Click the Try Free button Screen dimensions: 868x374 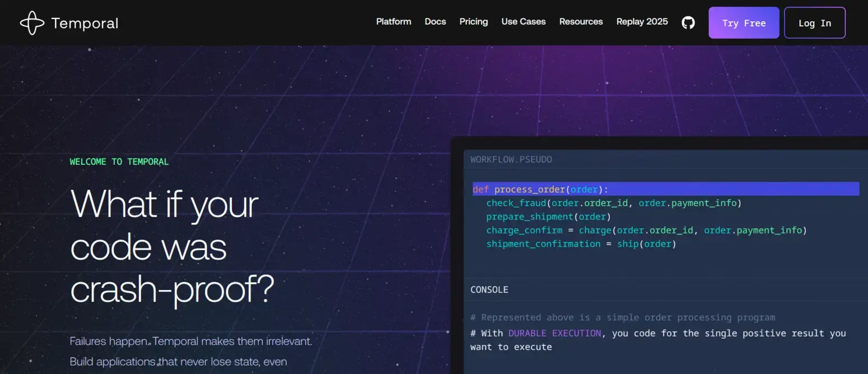[744, 23]
